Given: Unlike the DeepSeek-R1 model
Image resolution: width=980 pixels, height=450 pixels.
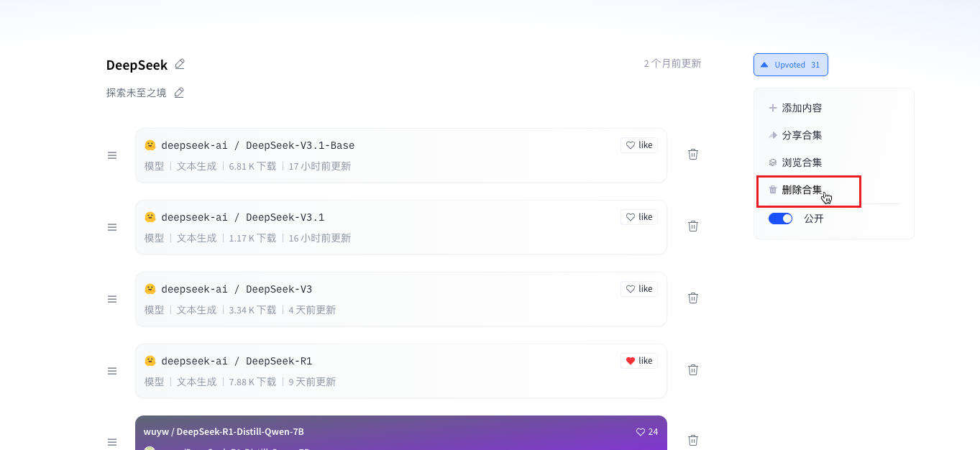Looking at the screenshot, I should tap(639, 361).
